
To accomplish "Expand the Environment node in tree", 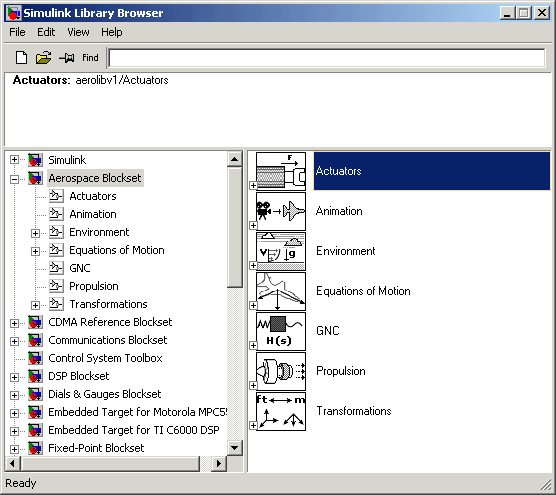I will (35, 233).
